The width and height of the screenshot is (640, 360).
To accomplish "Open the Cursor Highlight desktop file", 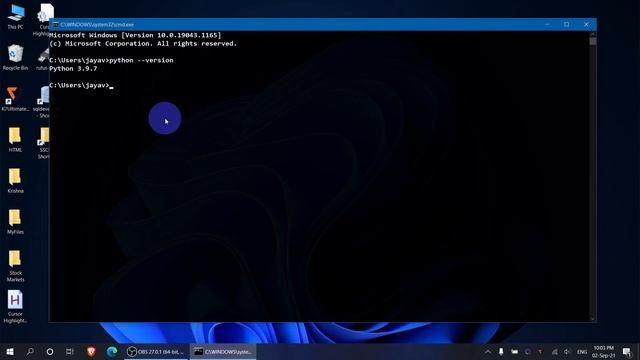I will pyautogui.click(x=15, y=307).
